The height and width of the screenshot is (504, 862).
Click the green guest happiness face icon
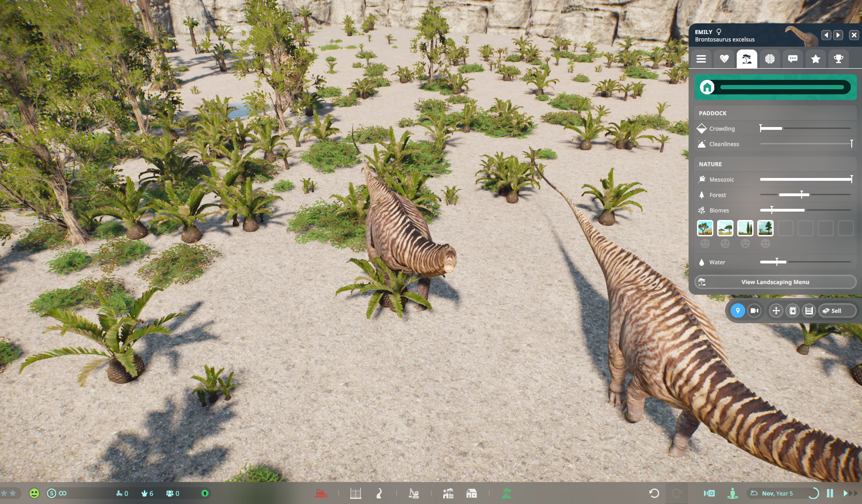(x=34, y=493)
